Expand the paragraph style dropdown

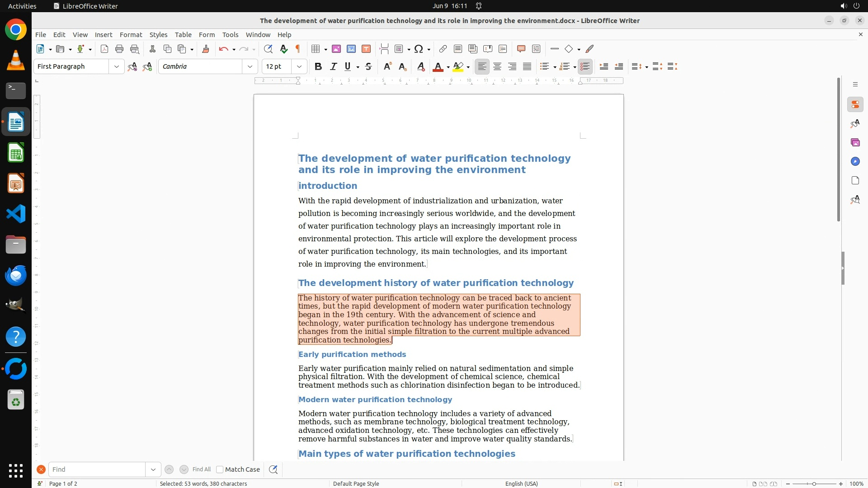116,66
